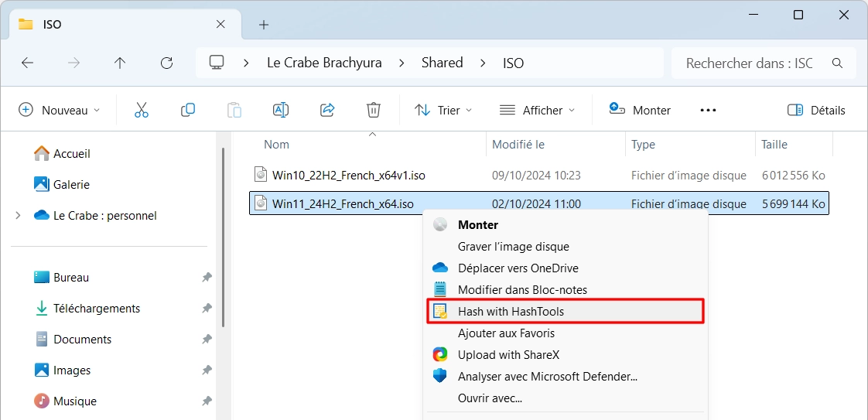The width and height of the screenshot is (868, 420).
Task: Expand the Le Crabe : personnel tree node
Action: pyautogui.click(x=19, y=215)
